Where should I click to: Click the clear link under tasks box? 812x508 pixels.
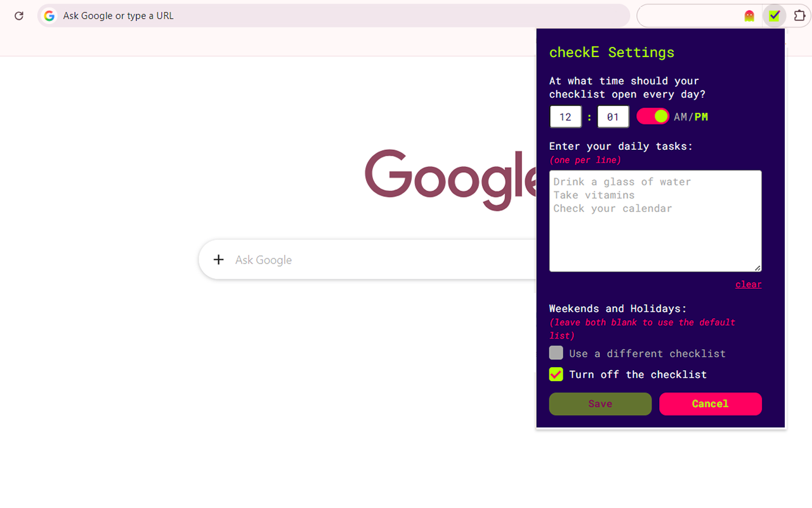pos(749,284)
